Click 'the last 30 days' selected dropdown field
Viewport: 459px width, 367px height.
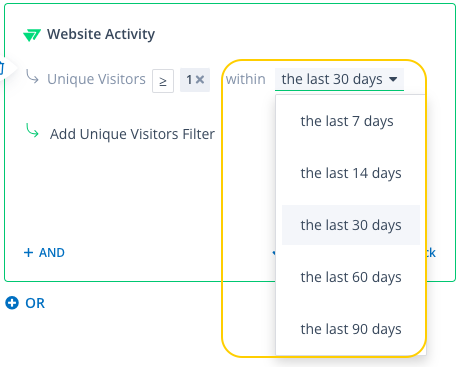point(339,79)
